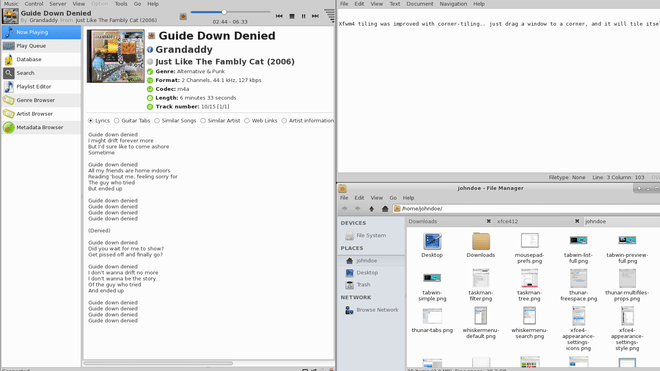Open the Database view
This screenshot has height=371, width=660.
[x=41, y=59]
